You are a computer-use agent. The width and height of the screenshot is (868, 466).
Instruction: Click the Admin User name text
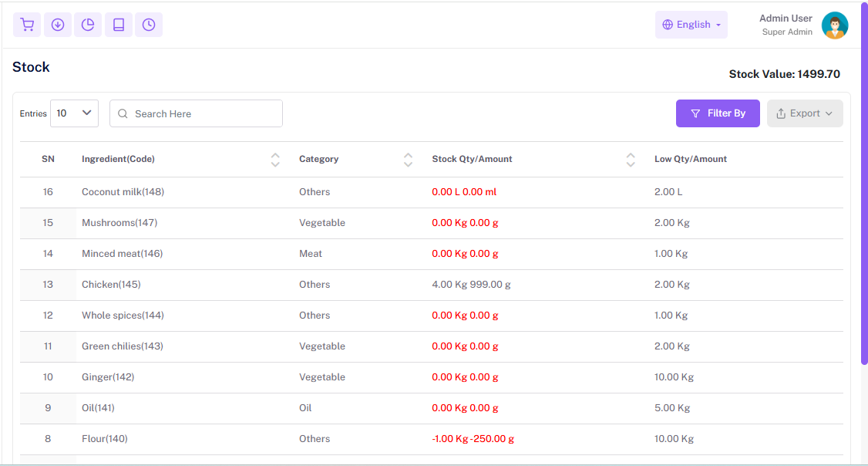point(786,19)
